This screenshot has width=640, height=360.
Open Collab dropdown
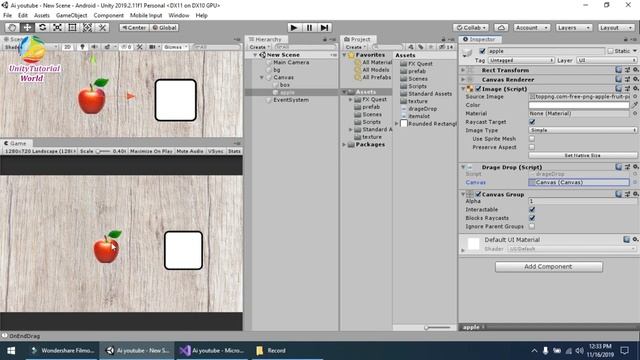(x=471, y=27)
